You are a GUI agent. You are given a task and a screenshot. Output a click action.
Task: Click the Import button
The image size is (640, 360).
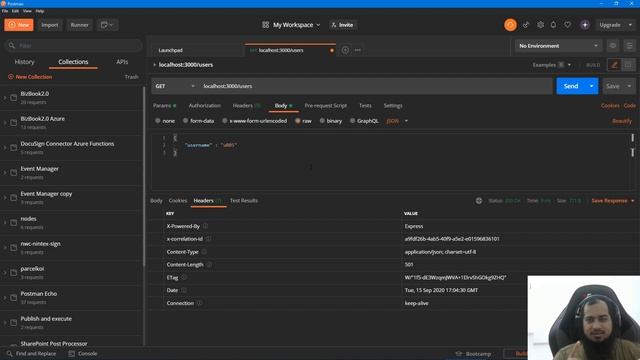[x=50, y=25]
